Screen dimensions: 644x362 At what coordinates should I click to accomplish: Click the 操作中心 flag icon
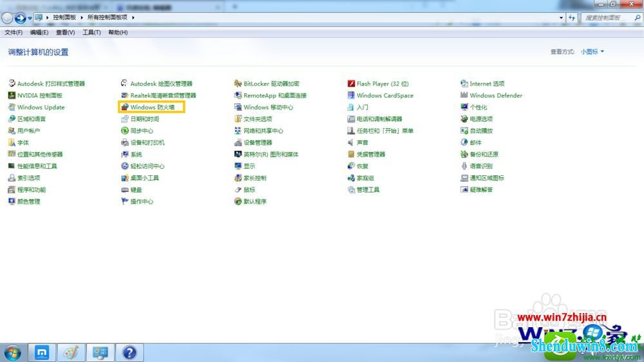[125, 202]
